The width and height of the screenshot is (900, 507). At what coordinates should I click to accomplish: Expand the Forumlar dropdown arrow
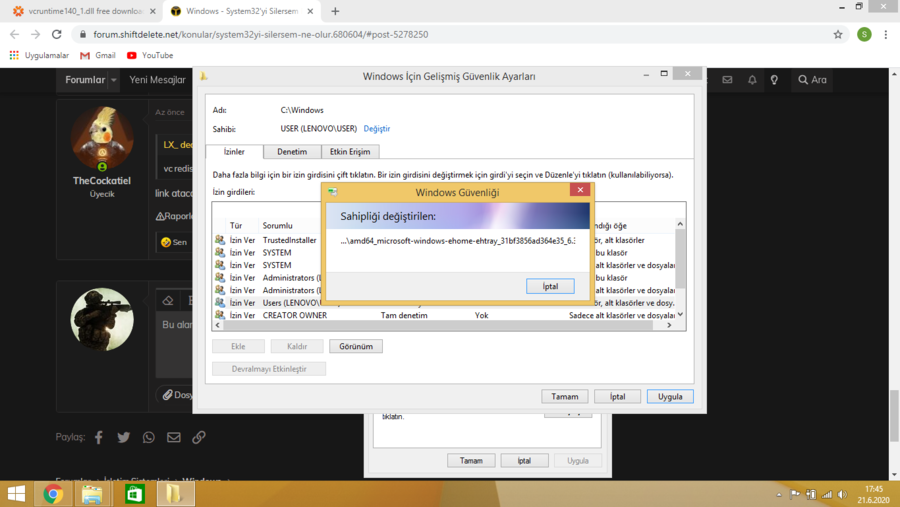tap(114, 80)
